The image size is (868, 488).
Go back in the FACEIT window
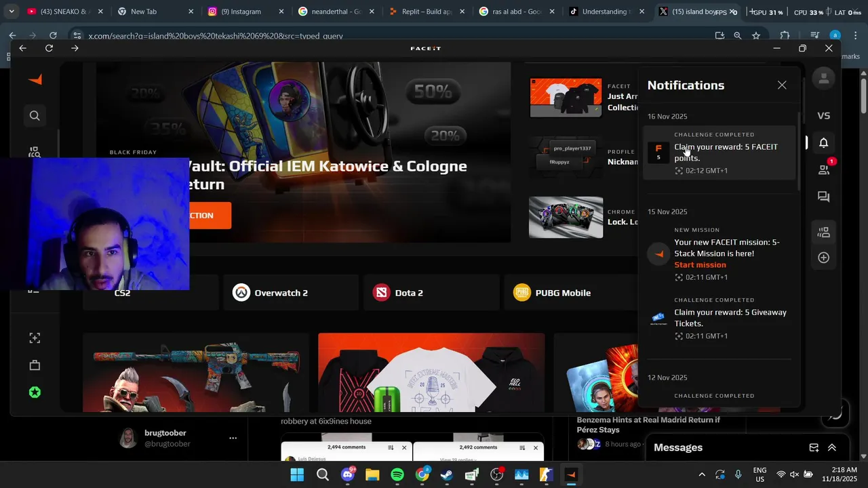coord(23,48)
